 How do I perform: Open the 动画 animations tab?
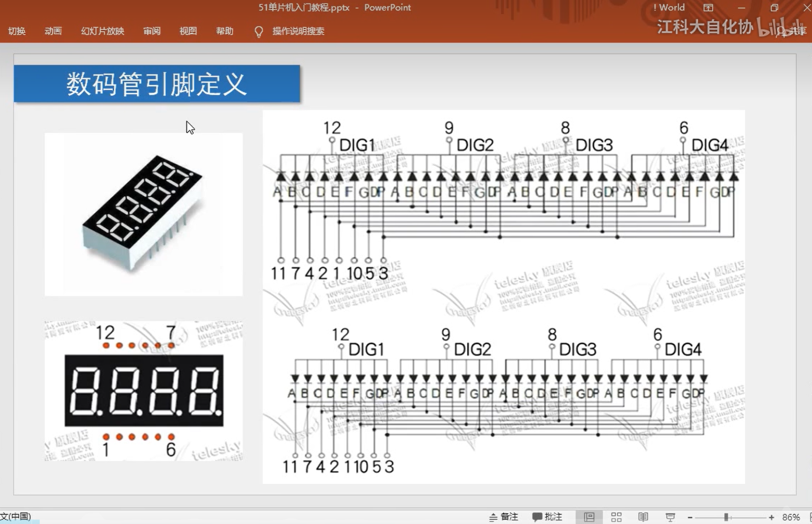(x=53, y=31)
